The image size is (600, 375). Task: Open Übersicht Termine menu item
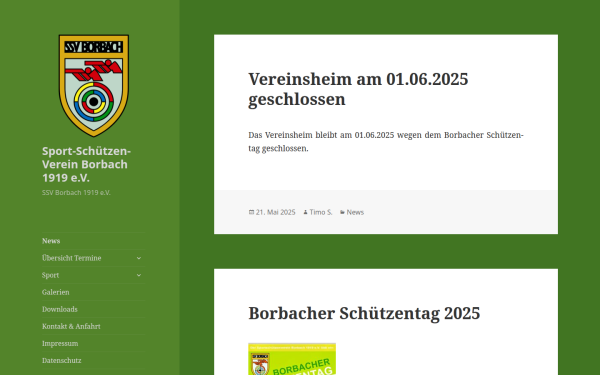[72, 258]
